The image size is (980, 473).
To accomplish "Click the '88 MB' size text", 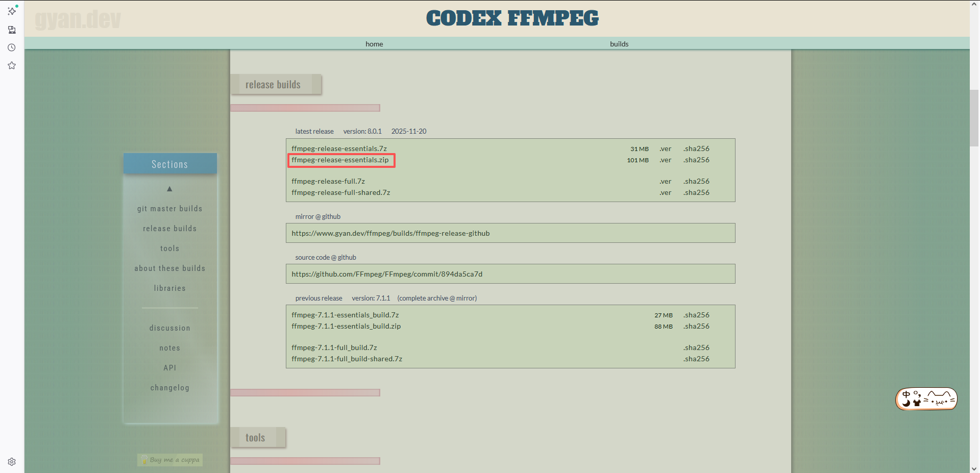I will coord(664,327).
